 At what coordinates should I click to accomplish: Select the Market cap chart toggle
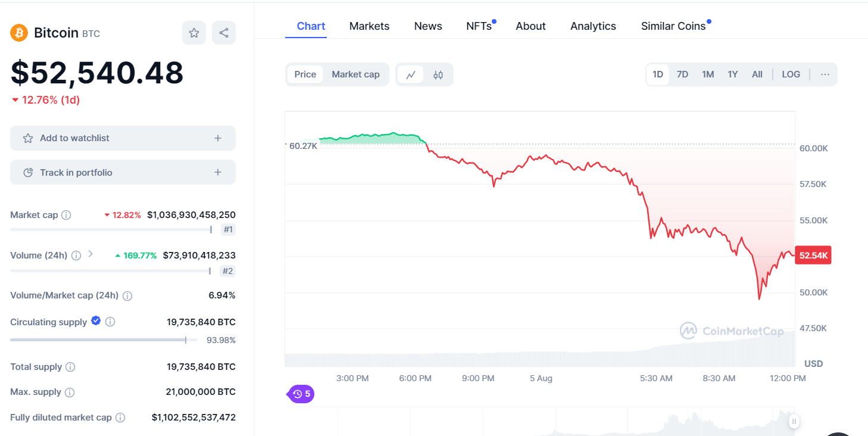pos(355,74)
